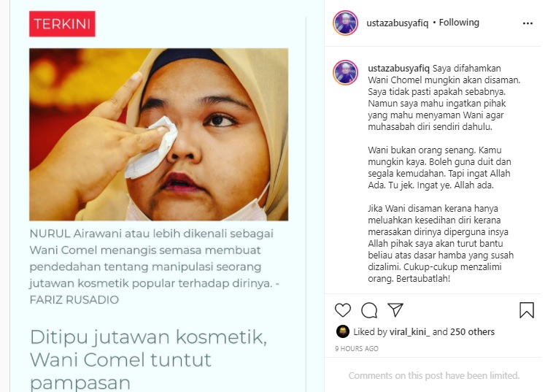Open ustazabusyafiq username in the caption
Viewport: 545px width, 392px height.
coord(398,68)
